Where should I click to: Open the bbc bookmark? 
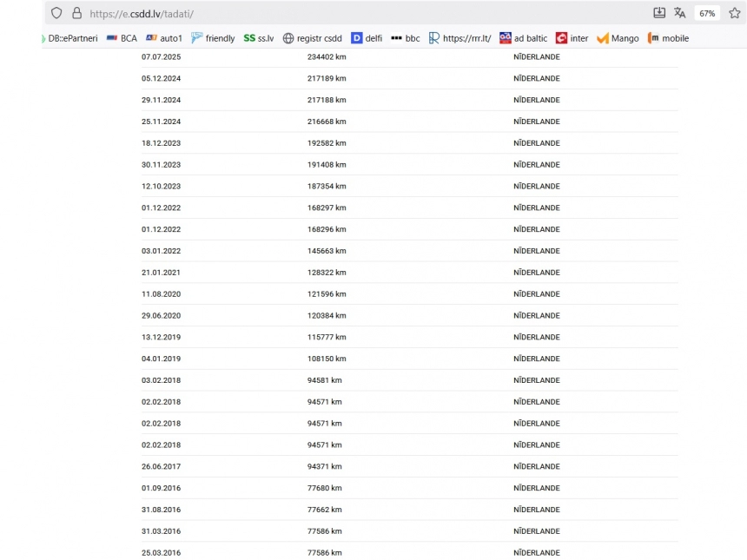406,38
